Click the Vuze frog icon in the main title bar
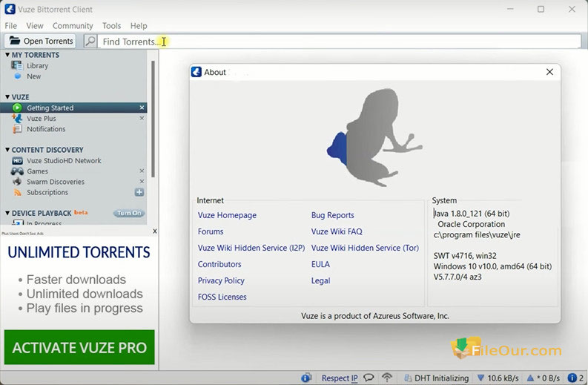 click(10, 9)
